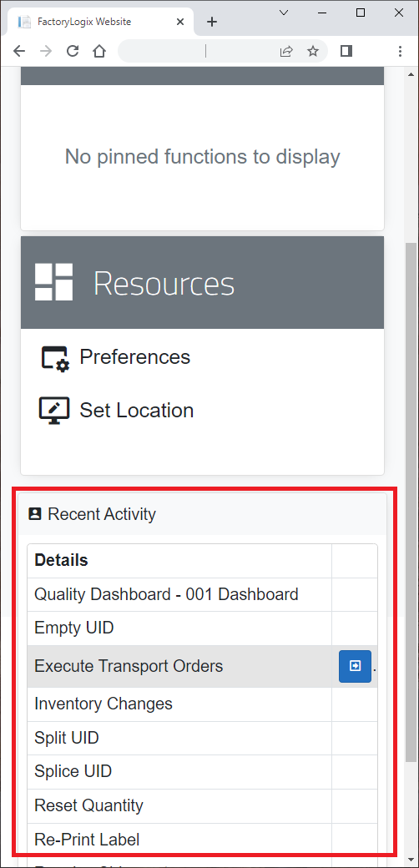
Task: Go to browser home page
Action: [99, 52]
